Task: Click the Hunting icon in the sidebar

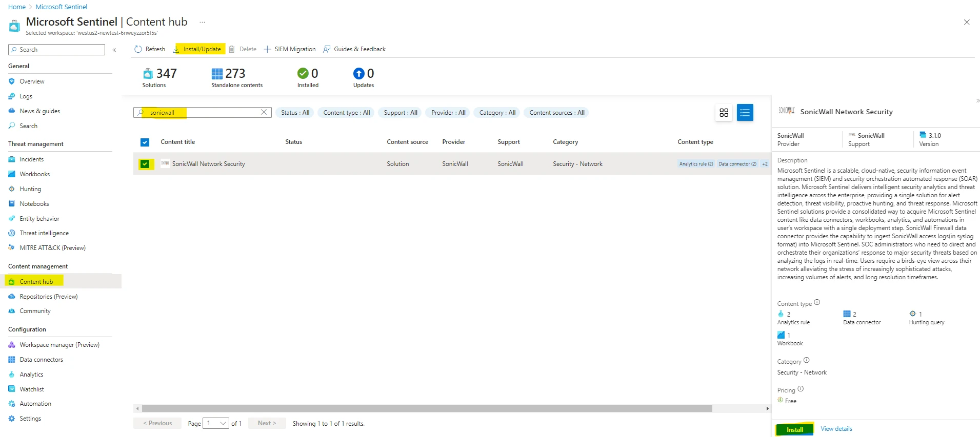Action: [x=12, y=189]
